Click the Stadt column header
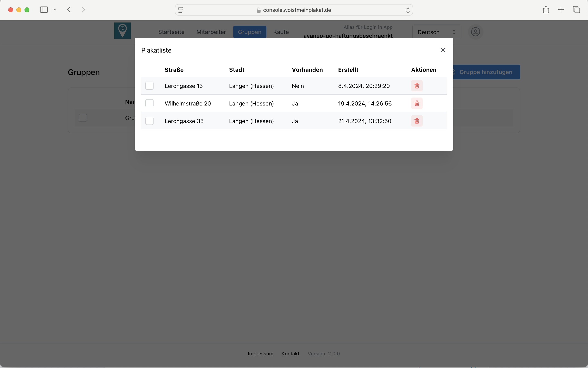The height and width of the screenshot is (368, 588). click(237, 70)
